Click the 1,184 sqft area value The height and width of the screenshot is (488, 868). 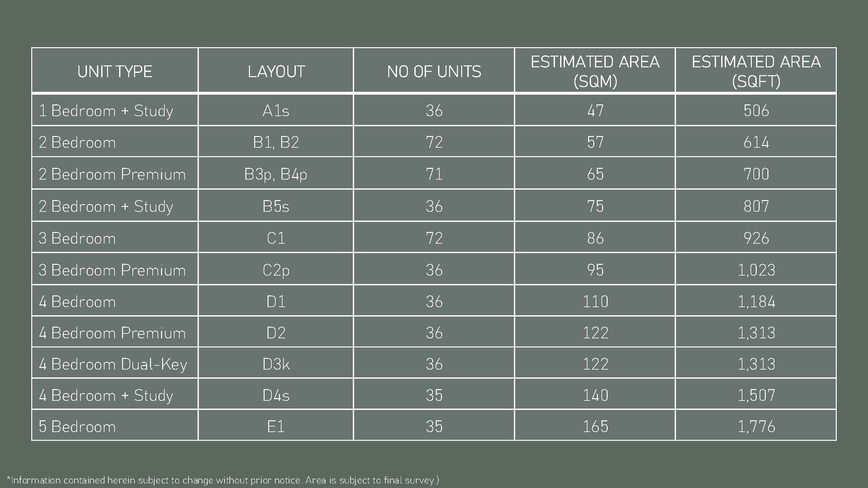pos(756,302)
